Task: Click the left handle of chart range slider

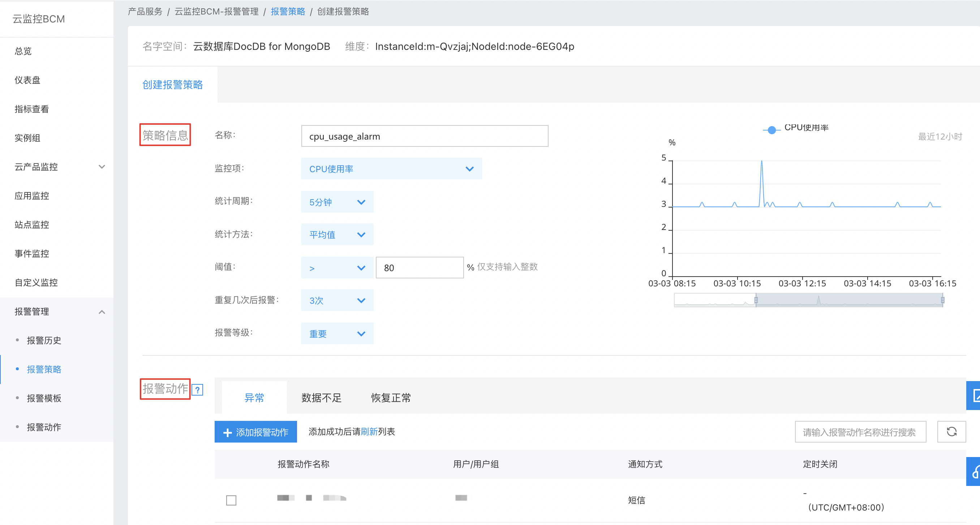Action: click(756, 300)
